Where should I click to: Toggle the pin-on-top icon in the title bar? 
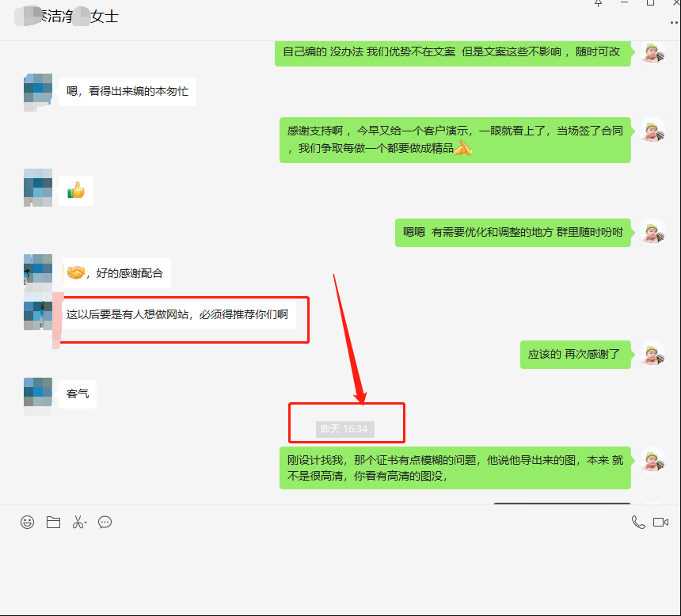tap(599, 4)
